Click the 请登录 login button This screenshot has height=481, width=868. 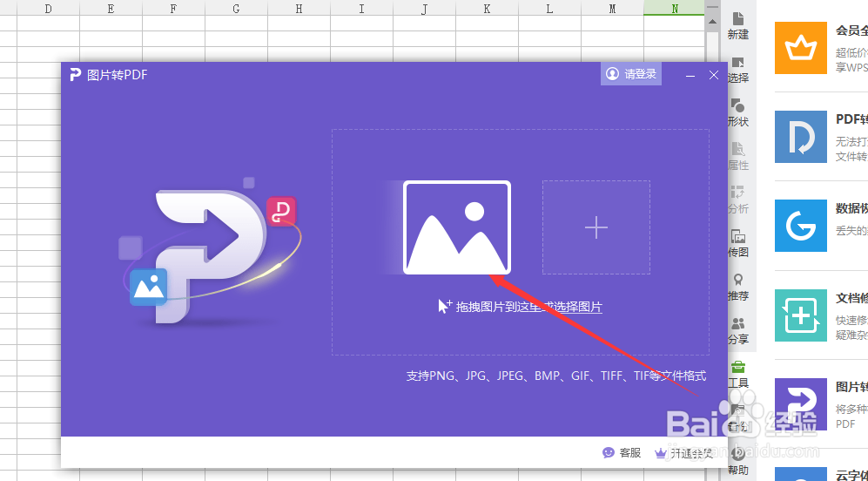click(631, 74)
